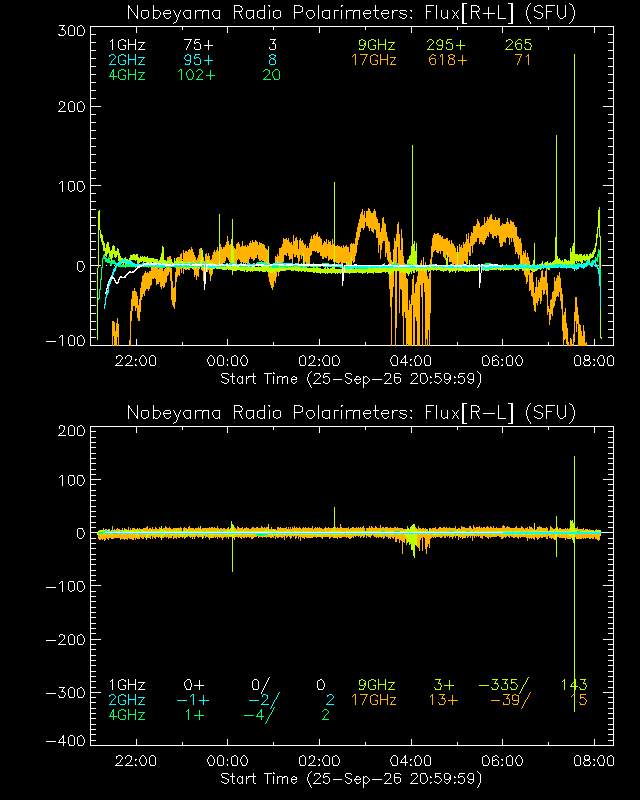Image resolution: width=640 pixels, height=800 pixels.
Task: Click the 300 y-axis label on top plot
Action: (x=71, y=31)
